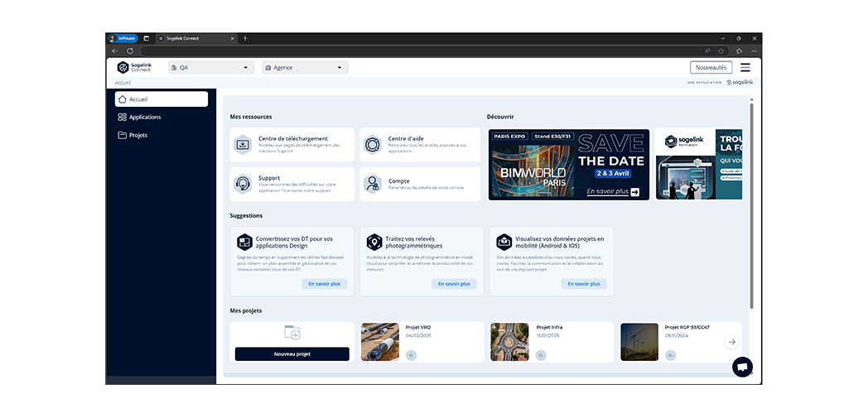The height and width of the screenshot is (418, 868).
Task: Go to Accueil in sidebar
Action: 162,99
